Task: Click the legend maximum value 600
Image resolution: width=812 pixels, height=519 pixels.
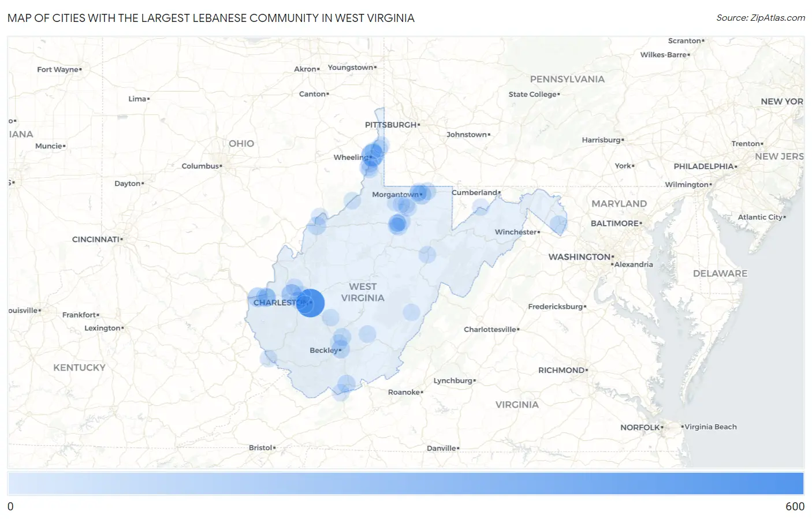Action: pyautogui.click(x=795, y=506)
